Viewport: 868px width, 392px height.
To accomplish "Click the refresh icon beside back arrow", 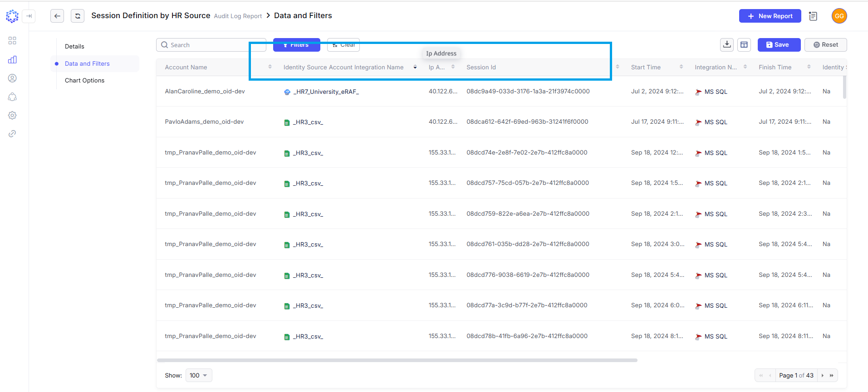I will click(78, 16).
